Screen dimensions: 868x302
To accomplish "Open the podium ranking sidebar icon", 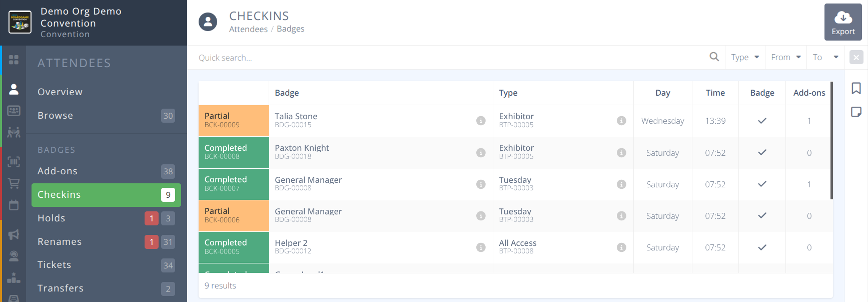I will coord(14,277).
